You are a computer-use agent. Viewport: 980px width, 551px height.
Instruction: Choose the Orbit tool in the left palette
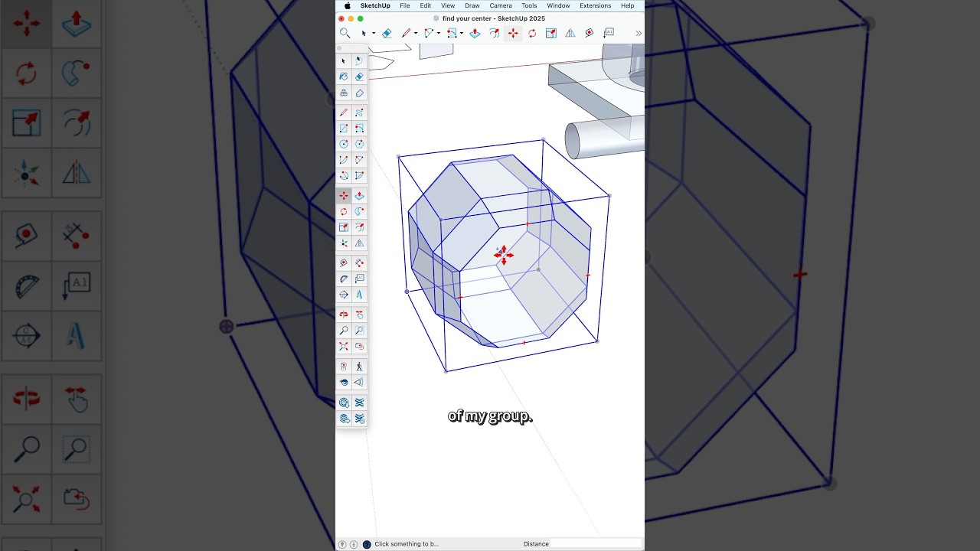coord(344,315)
